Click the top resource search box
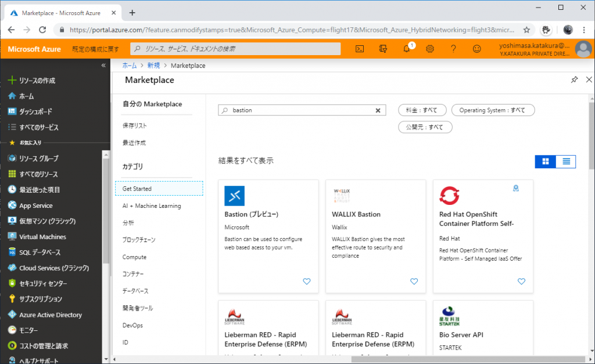Image resolution: width=595 pixels, height=364 pixels. point(235,49)
